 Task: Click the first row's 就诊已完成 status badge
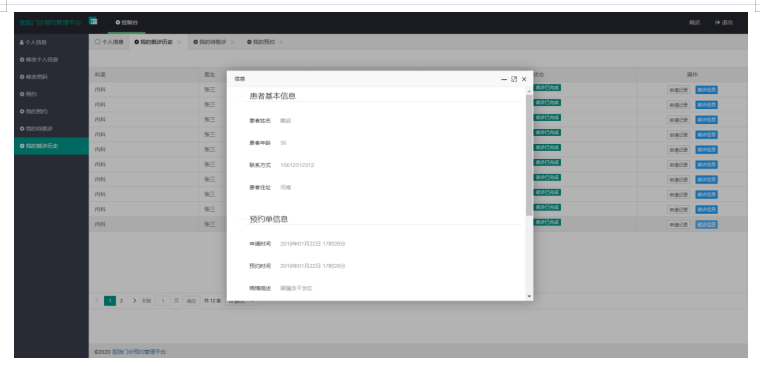click(547, 88)
